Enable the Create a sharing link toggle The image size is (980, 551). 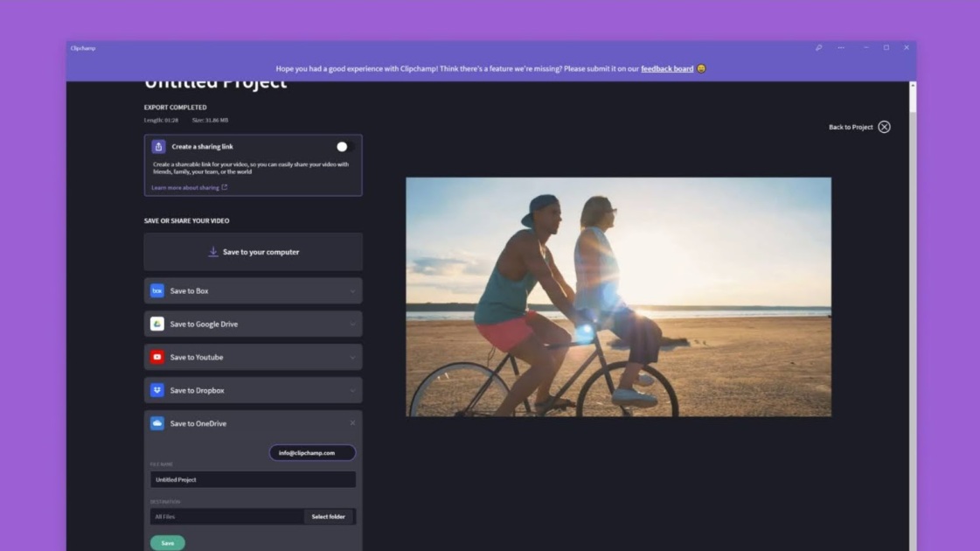(342, 147)
